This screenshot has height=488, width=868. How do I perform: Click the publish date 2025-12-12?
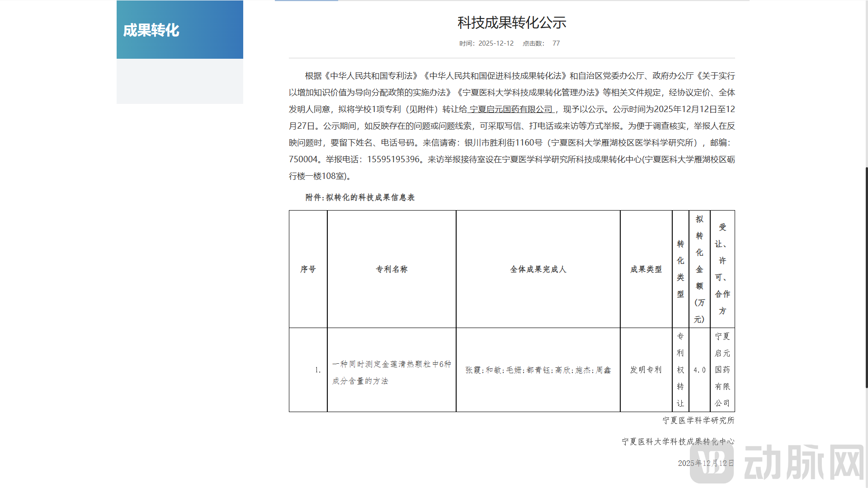[x=496, y=43]
